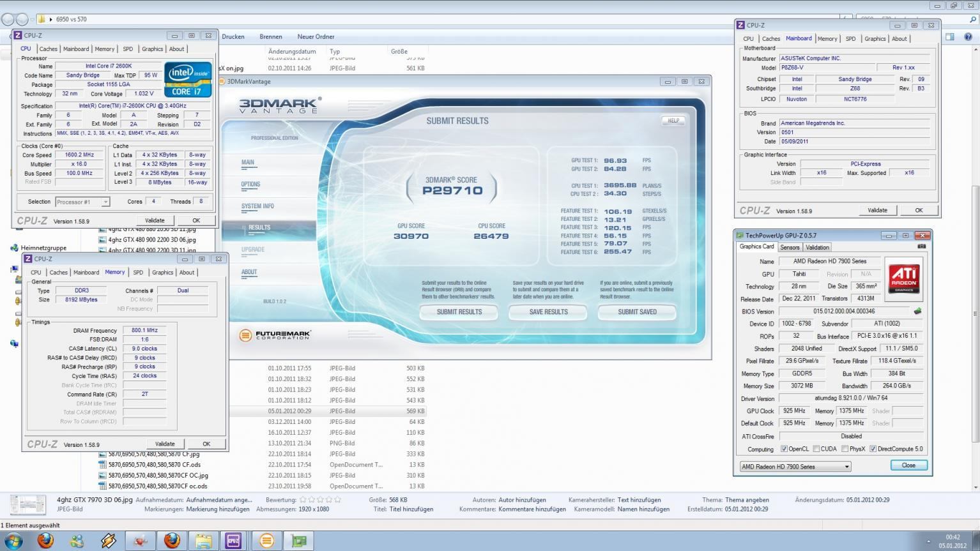Viewport: 980px width, 551px height.
Task: Switch to the red molecule taskbar app
Action: pos(140,541)
